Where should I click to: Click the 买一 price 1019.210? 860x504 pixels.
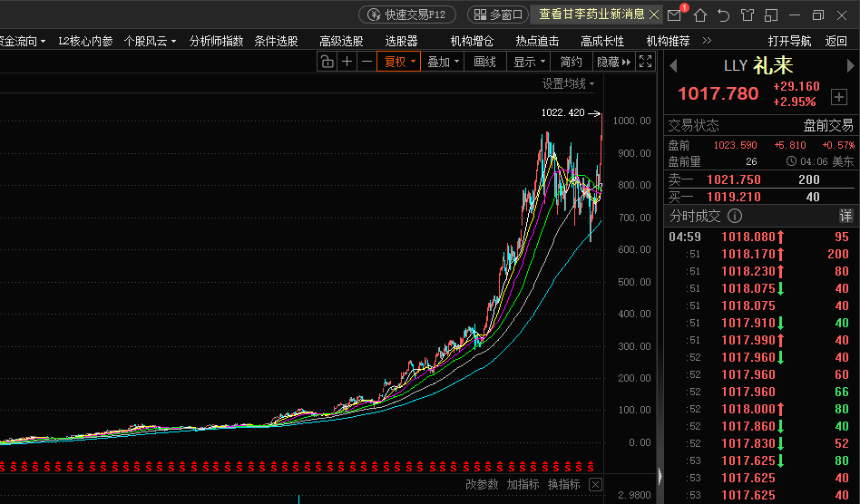coord(733,198)
